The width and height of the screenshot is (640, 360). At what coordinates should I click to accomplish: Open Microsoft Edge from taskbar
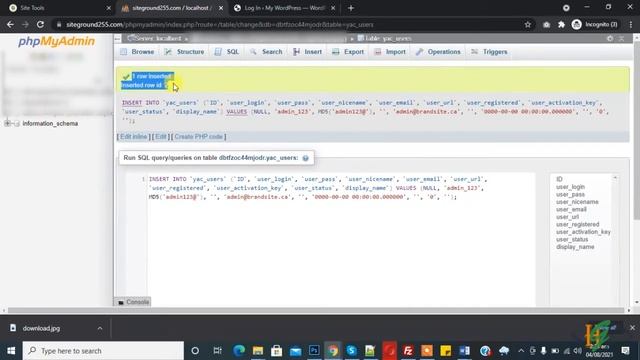pyautogui.click(x=239, y=351)
